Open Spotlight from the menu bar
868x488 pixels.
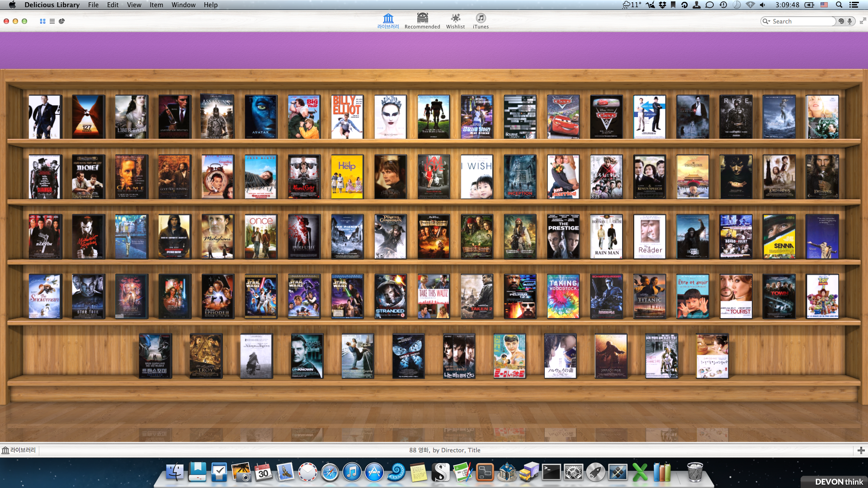pos(839,5)
